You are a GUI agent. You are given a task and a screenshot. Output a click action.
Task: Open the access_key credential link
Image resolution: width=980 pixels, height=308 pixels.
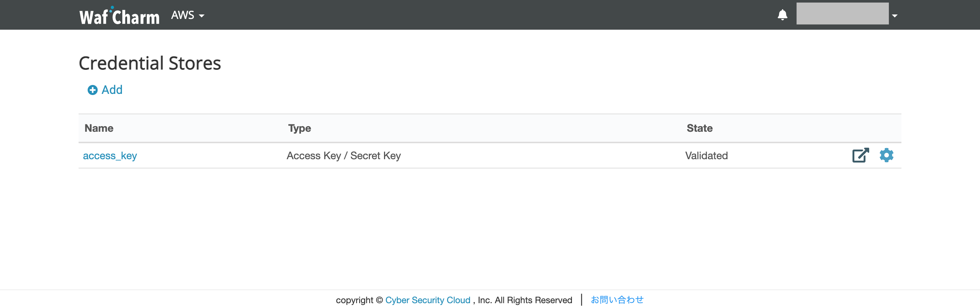tap(110, 156)
